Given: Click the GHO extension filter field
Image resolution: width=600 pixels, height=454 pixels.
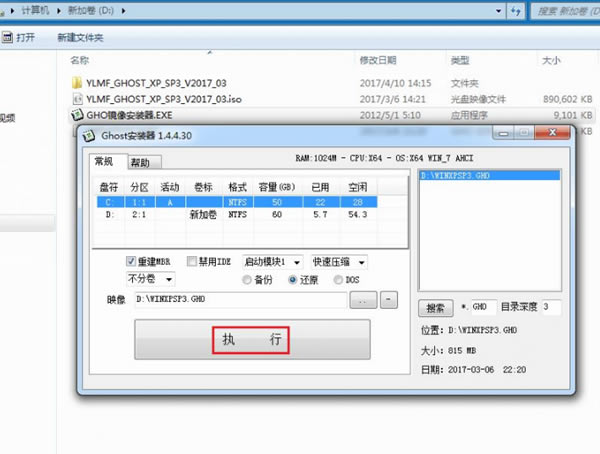Looking at the screenshot, I should (484, 307).
